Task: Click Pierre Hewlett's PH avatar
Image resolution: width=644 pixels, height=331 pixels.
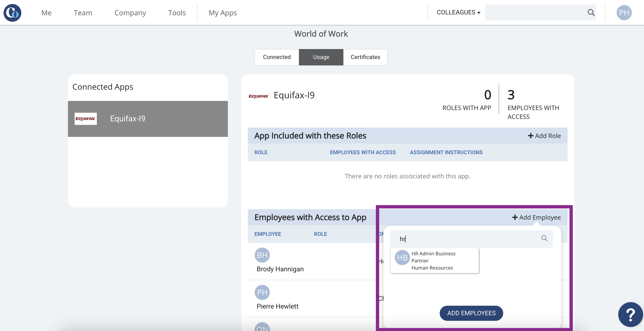Action: point(262,292)
